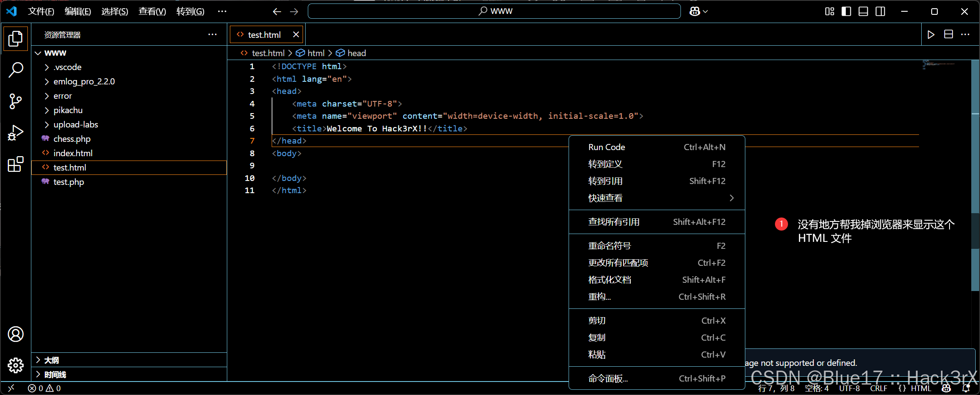Open the 转到(G) menu

(x=190, y=11)
